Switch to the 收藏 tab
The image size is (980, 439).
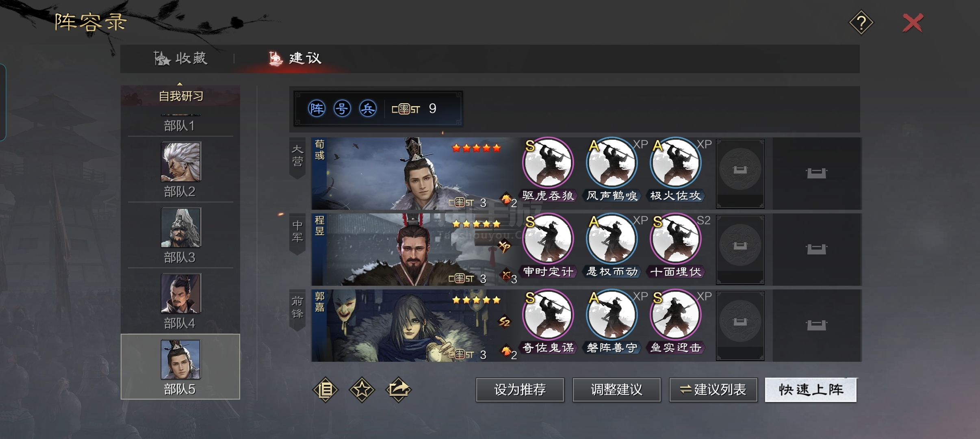pyautogui.click(x=180, y=59)
